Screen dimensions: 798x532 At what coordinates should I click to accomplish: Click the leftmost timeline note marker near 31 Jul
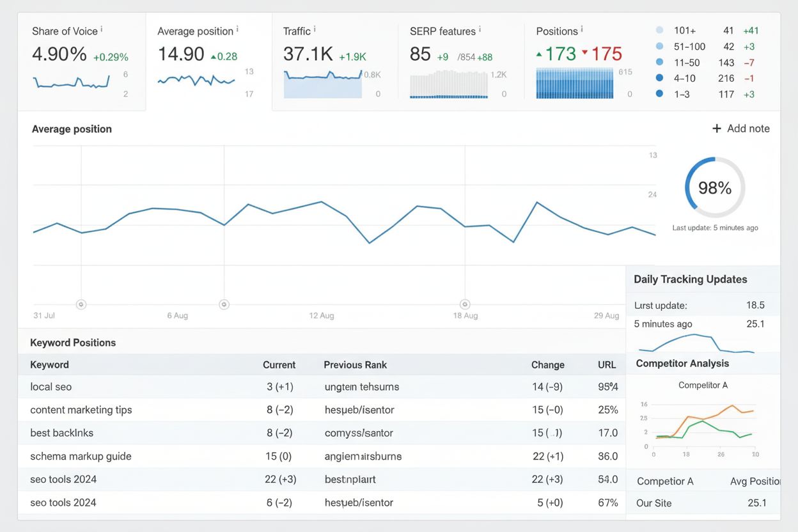[x=81, y=305]
